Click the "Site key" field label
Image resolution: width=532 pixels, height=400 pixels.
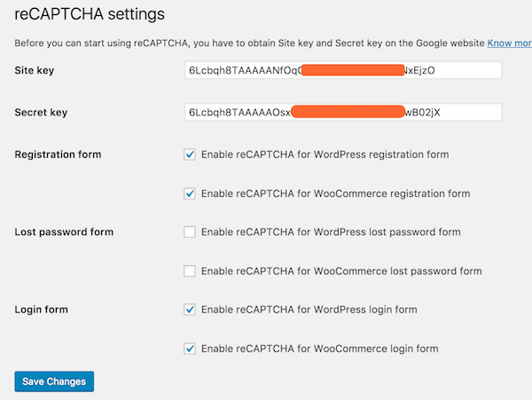(x=37, y=70)
